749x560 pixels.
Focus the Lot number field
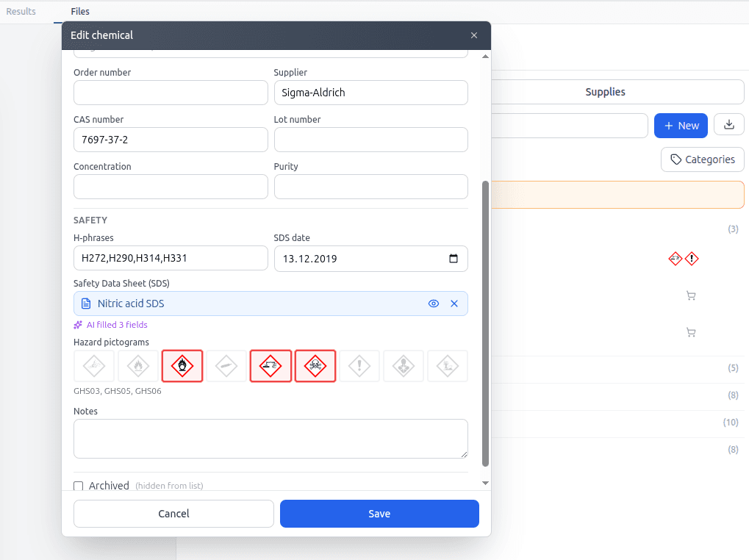tap(370, 140)
